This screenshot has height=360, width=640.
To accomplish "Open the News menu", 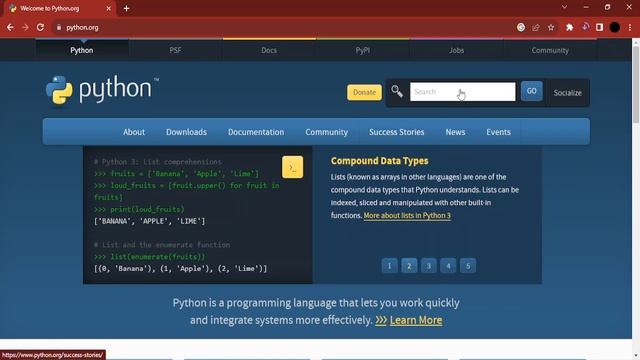I will (x=455, y=132).
